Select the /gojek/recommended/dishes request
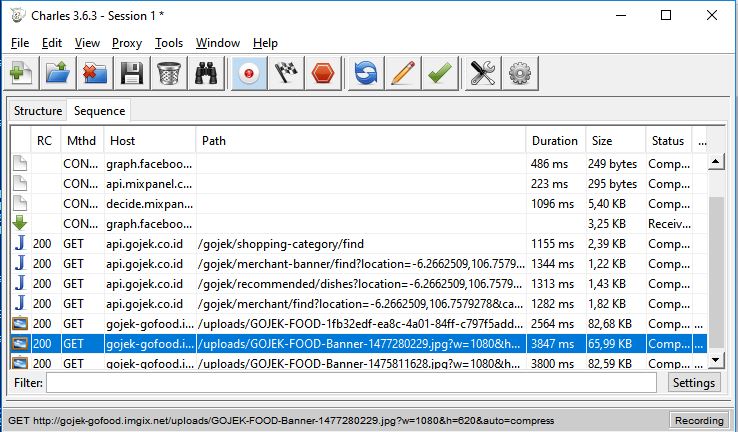 pos(358,284)
